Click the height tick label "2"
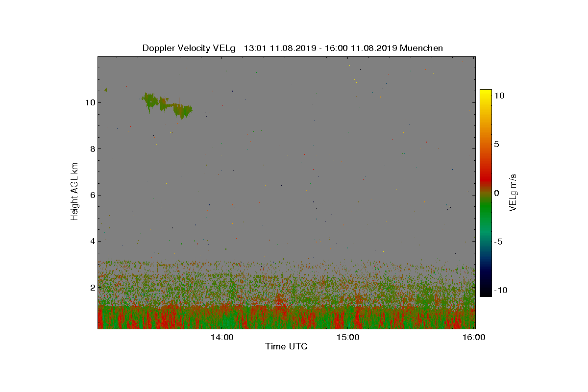The height and width of the screenshot is (392, 588). click(92, 287)
